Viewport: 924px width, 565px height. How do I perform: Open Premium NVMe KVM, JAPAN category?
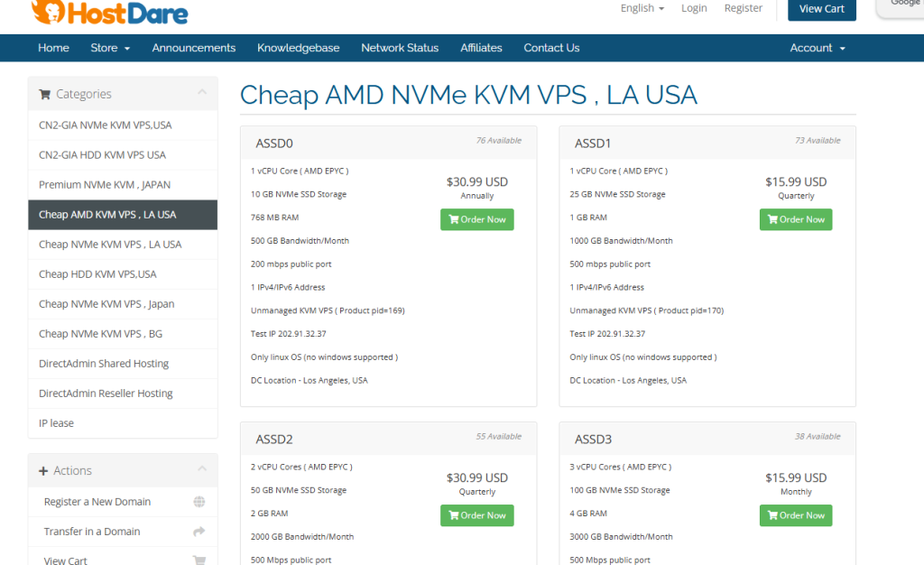click(x=123, y=185)
